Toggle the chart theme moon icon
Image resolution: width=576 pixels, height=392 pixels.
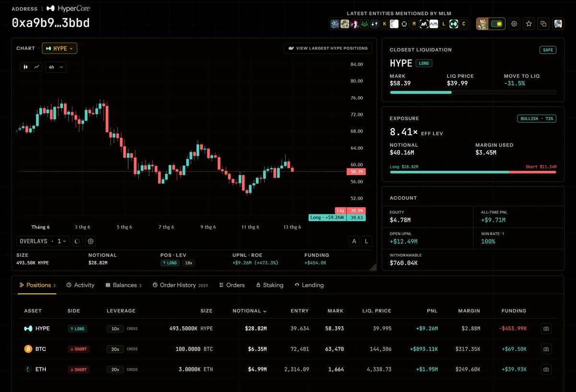pyautogui.click(x=77, y=241)
